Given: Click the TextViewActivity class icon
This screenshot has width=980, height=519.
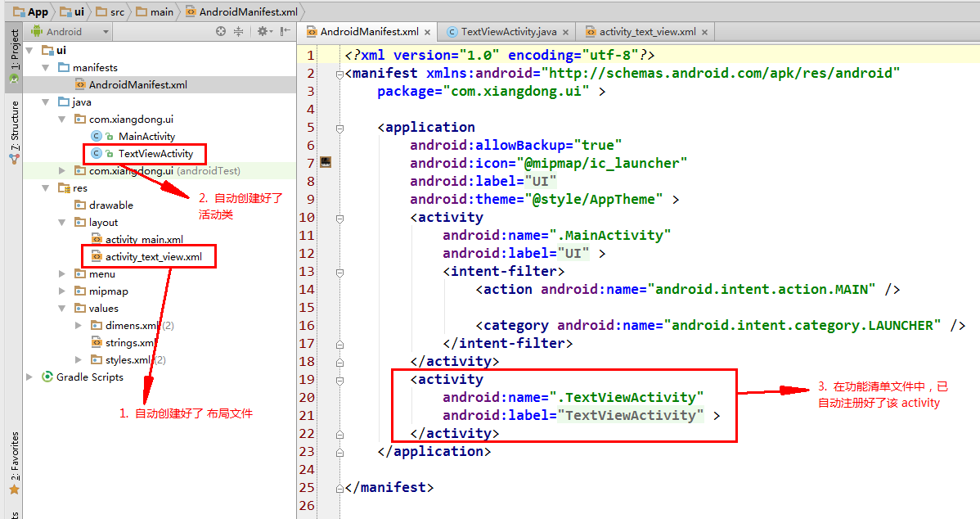Looking at the screenshot, I should tap(97, 153).
